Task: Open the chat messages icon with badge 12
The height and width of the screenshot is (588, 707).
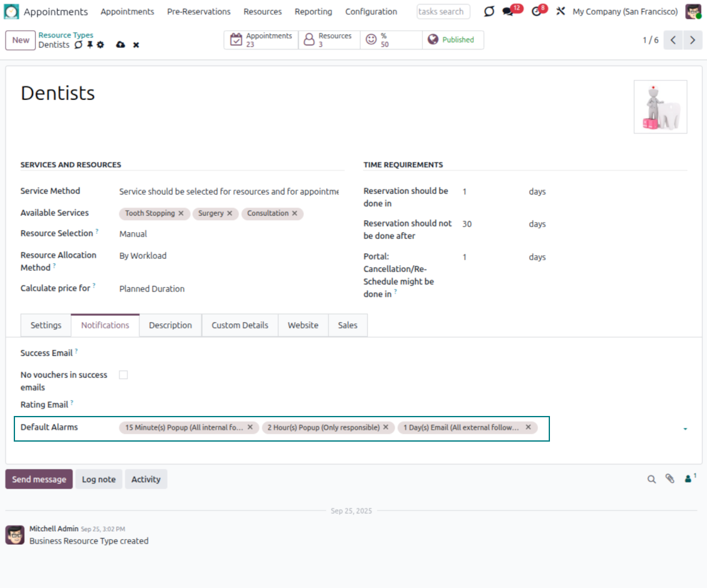Action: tap(509, 12)
